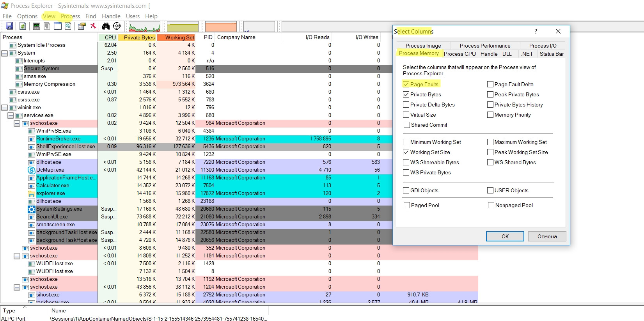644x321 pixels.
Task: Click the ALPC Port type cell
Action: (13, 319)
